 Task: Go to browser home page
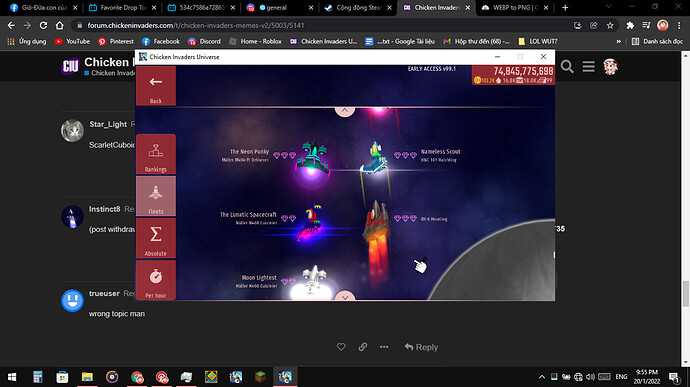(x=59, y=26)
